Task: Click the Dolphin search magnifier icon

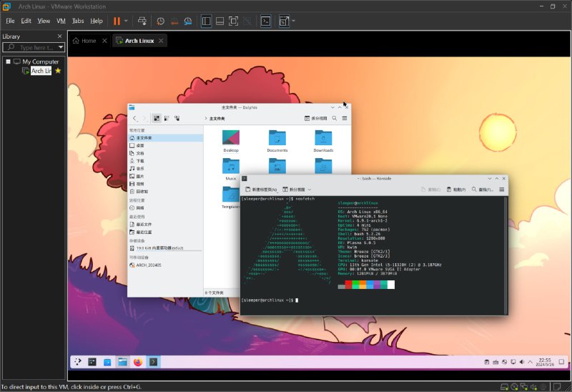Action: (335, 118)
